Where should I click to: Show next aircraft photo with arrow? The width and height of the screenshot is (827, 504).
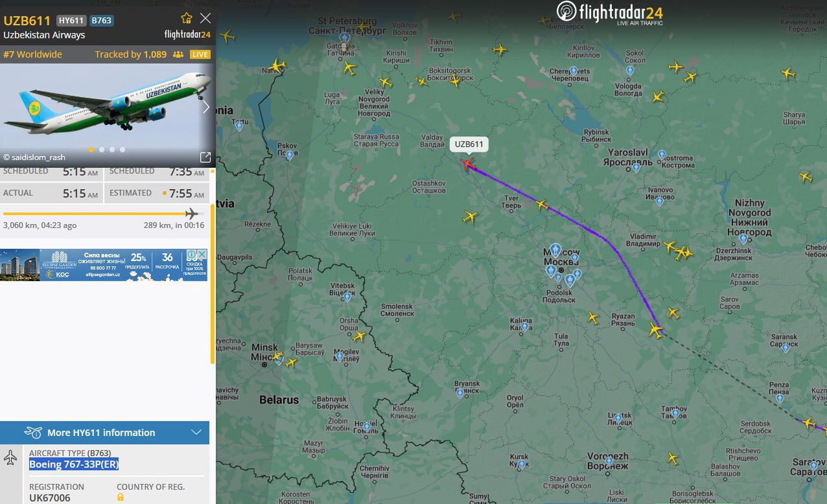206,108
